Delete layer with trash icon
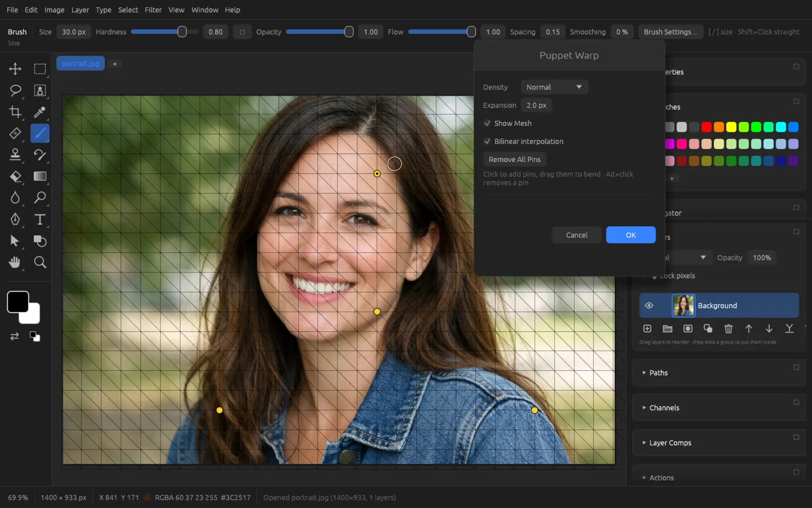Viewport: 812px width, 508px height. pos(728,329)
